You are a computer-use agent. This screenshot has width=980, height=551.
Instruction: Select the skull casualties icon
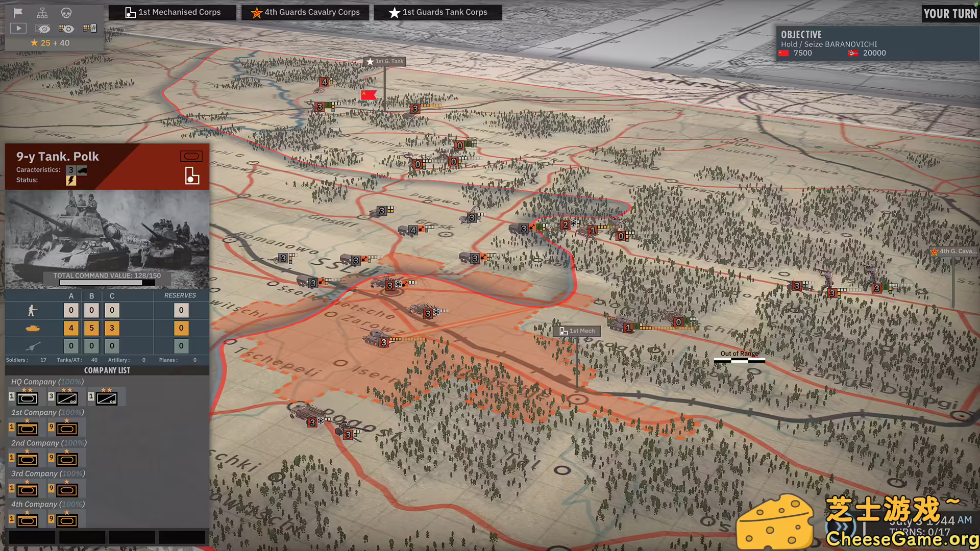(x=67, y=12)
